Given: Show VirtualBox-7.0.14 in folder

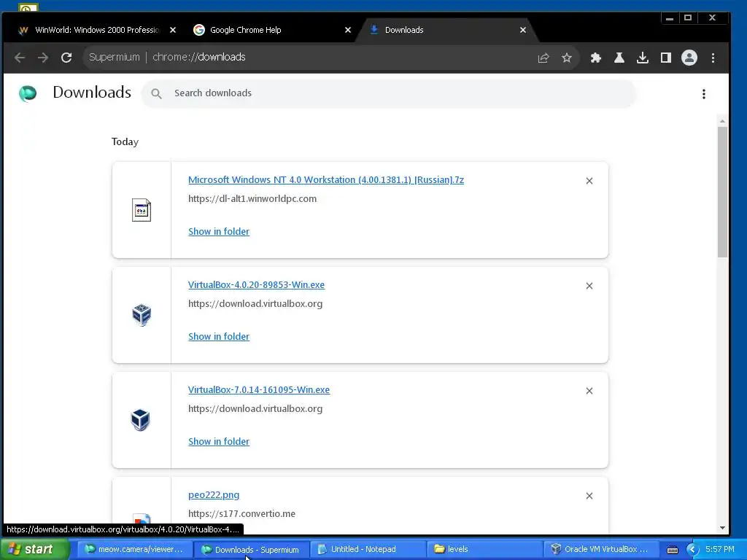Looking at the screenshot, I should click(219, 442).
